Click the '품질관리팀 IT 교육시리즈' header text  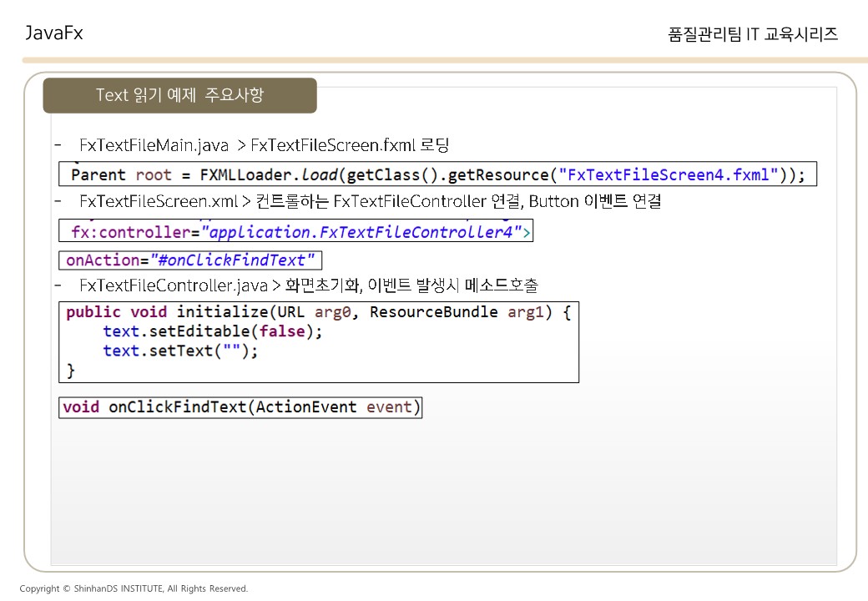tap(752, 34)
